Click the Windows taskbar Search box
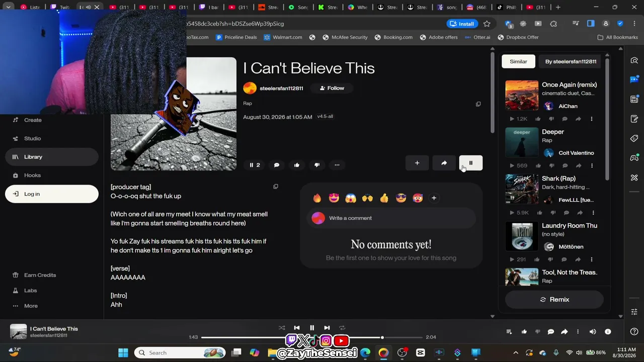The height and width of the screenshot is (362, 644). 180,353
